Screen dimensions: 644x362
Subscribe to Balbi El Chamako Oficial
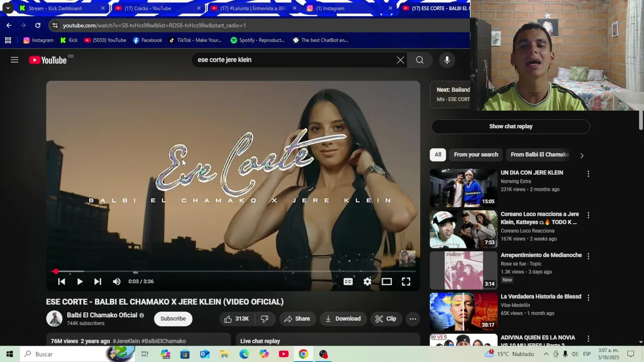pos(173,319)
